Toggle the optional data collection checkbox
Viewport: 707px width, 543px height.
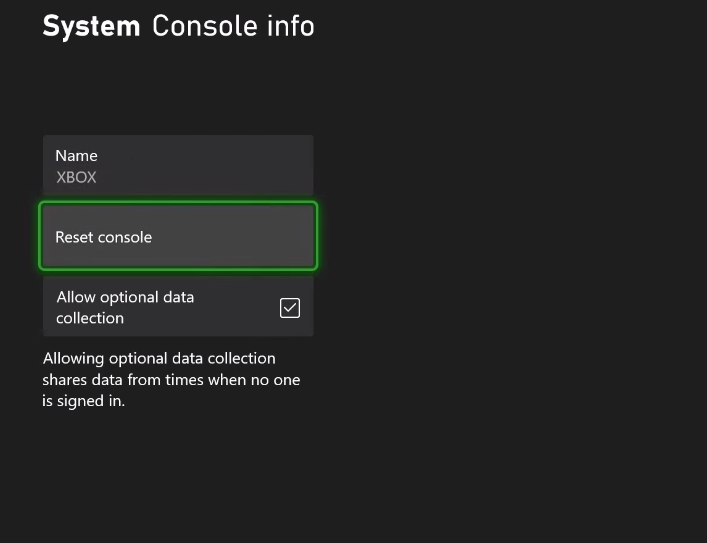pyautogui.click(x=290, y=308)
